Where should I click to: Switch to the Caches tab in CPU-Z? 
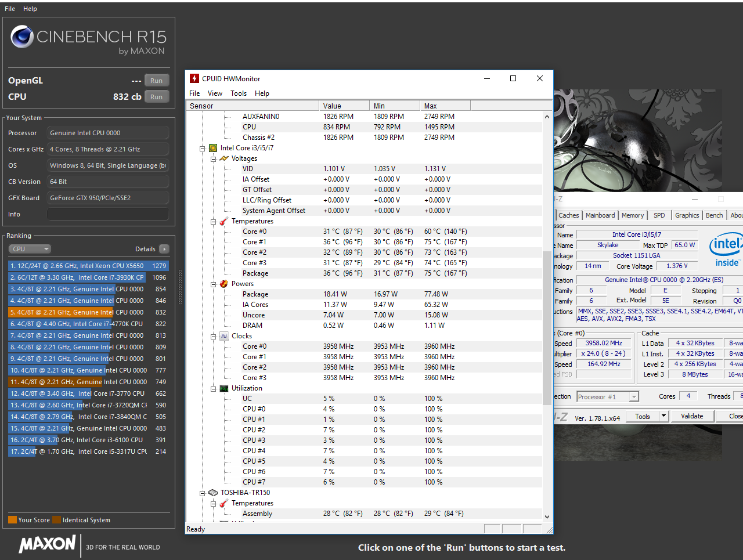569,215
